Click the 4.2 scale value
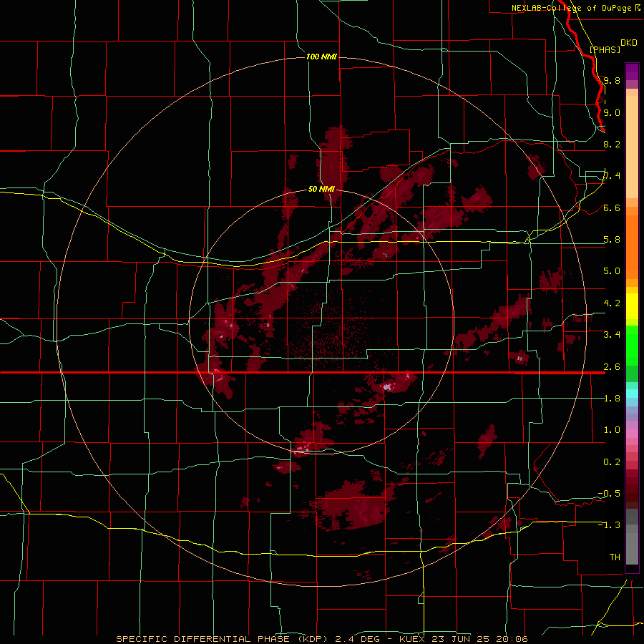This screenshot has width=644, height=644. [x=612, y=303]
